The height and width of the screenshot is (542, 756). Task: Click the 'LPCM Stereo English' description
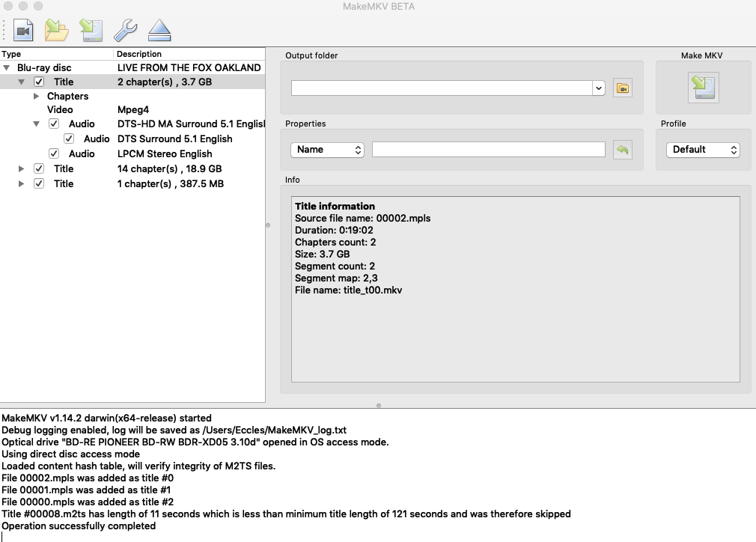click(x=165, y=153)
